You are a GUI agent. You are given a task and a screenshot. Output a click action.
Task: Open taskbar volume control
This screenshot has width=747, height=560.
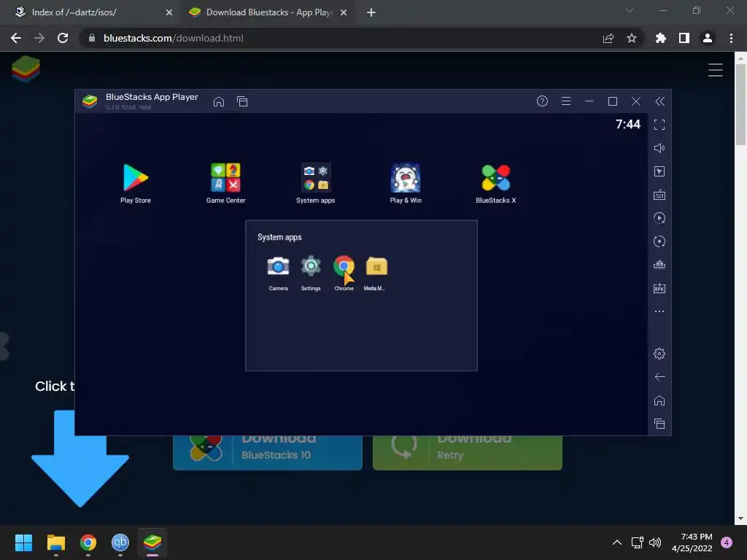(x=655, y=542)
